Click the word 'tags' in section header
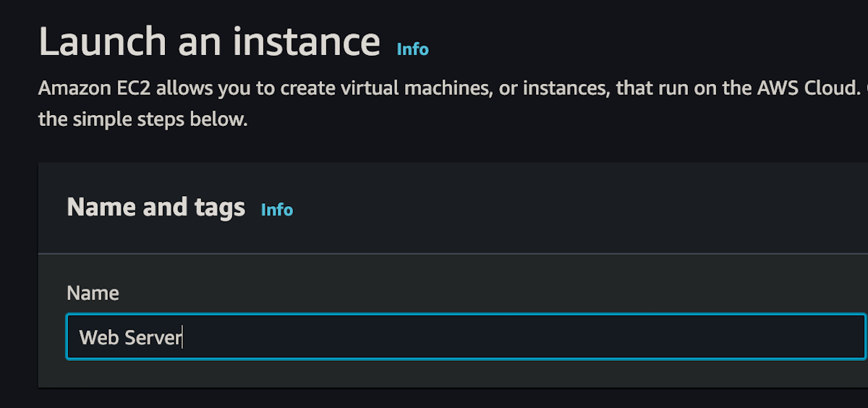The image size is (868, 408). click(x=220, y=209)
